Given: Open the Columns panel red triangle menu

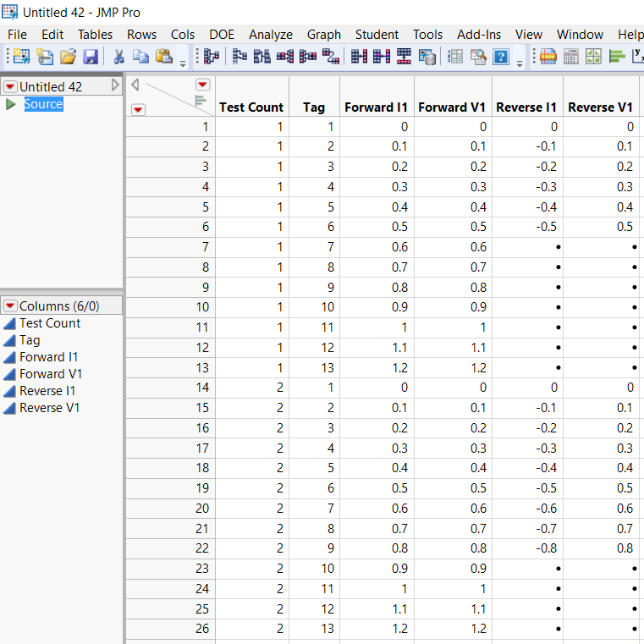Looking at the screenshot, I should [10, 306].
